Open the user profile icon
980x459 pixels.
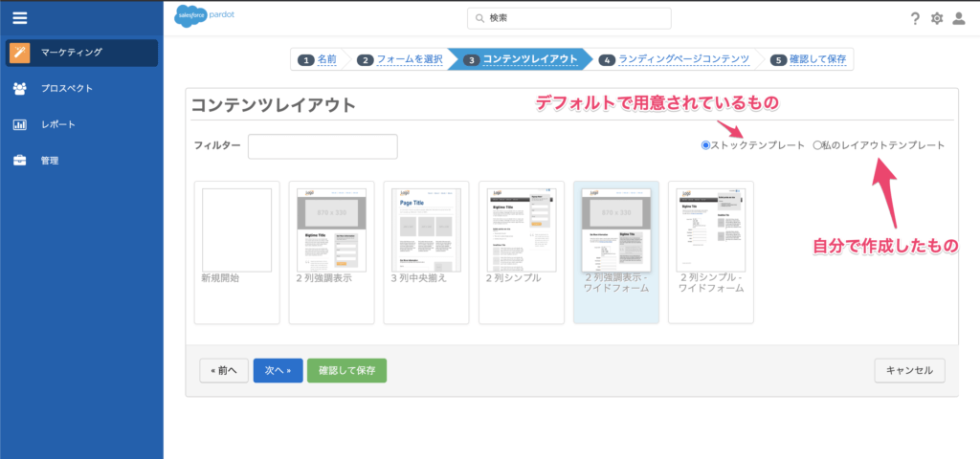959,19
